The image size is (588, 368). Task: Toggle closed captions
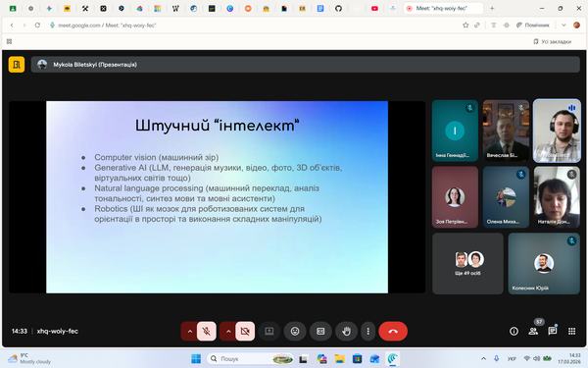(320, 332)
